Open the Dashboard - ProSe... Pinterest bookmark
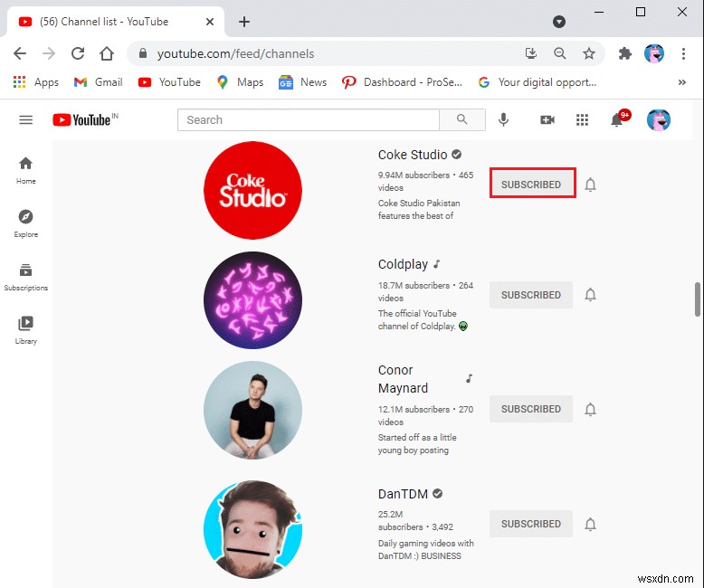 pos(402,82)
